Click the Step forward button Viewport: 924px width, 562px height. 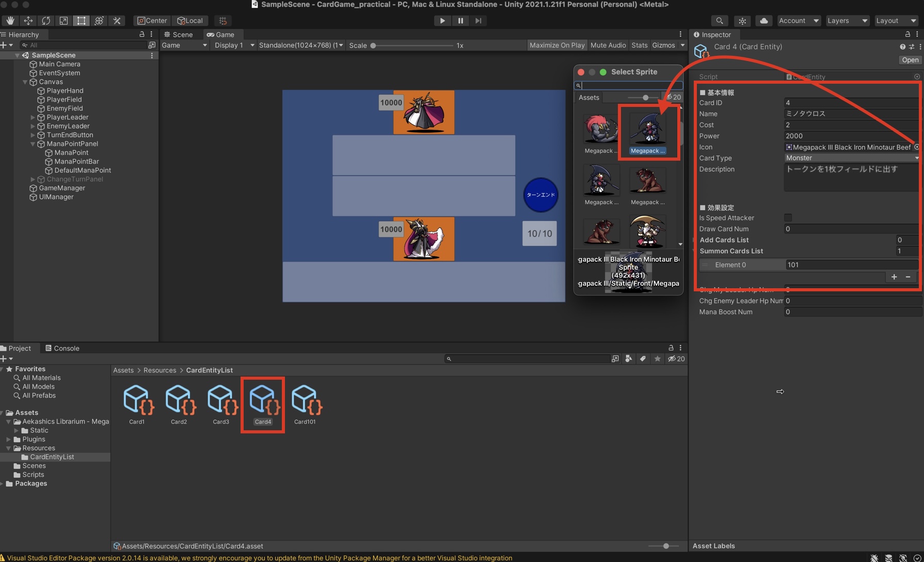point(479,21)
